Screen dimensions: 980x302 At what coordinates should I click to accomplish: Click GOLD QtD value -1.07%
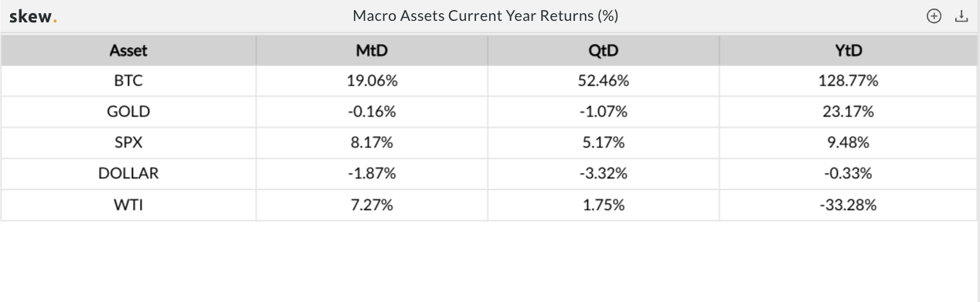point(604,112)
